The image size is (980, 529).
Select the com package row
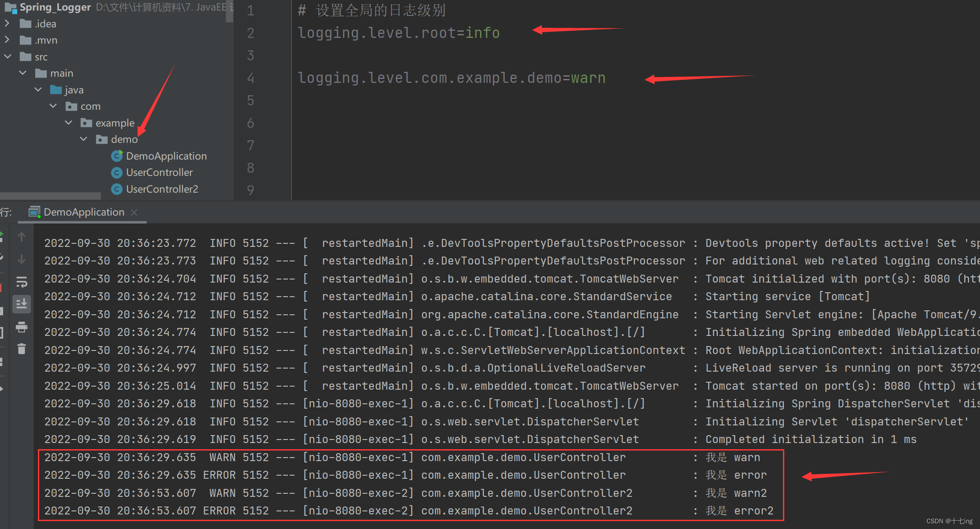pos(90,106)
